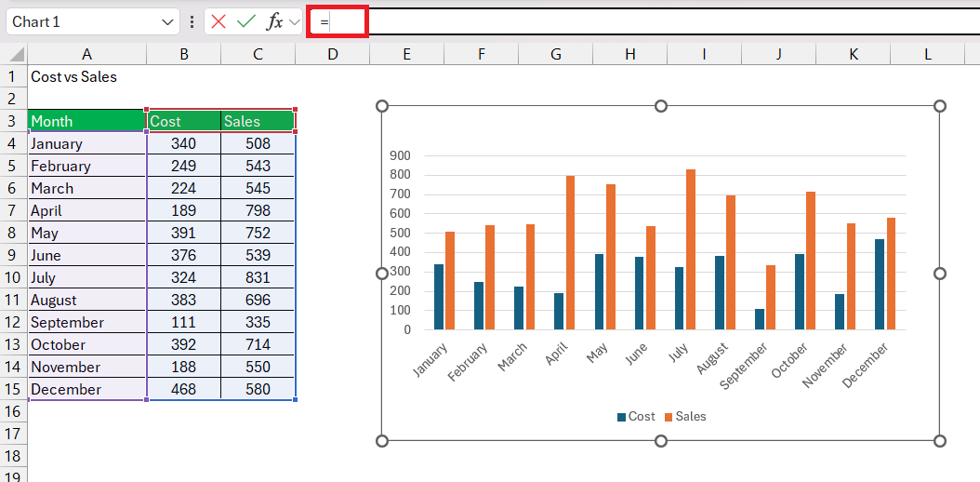Screen dimensions: 980x482
Task: Click the top-left chart resize handle
Action: pos(382,106)
